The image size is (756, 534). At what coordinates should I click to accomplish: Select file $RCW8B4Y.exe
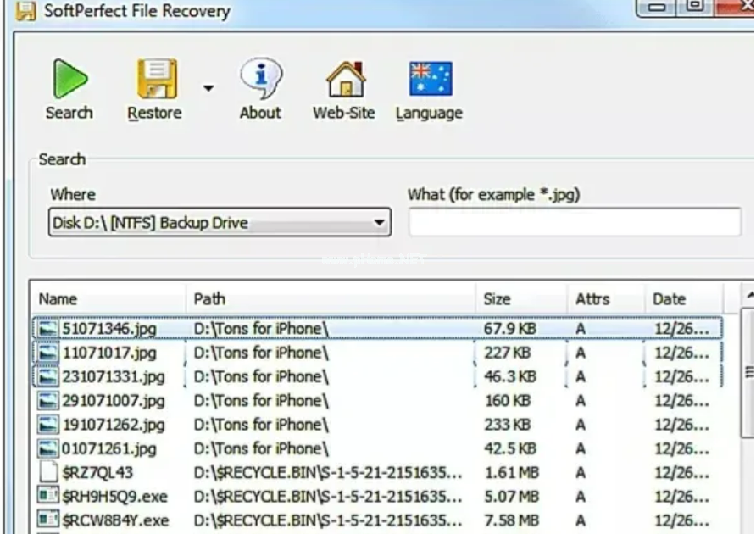115,521
